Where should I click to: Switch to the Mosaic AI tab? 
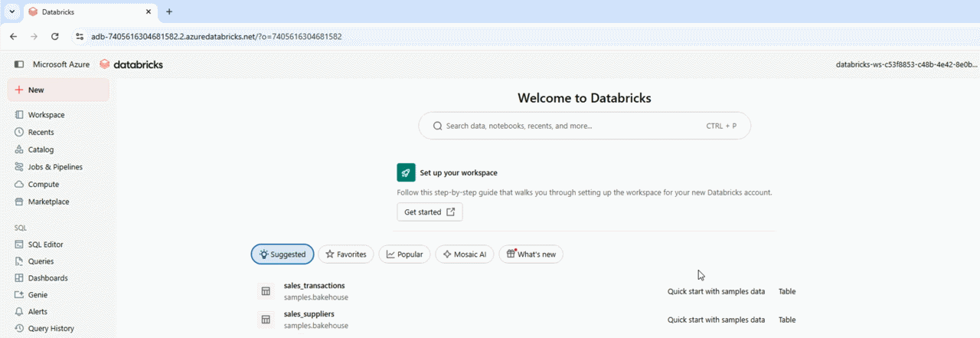click(465, 254)
